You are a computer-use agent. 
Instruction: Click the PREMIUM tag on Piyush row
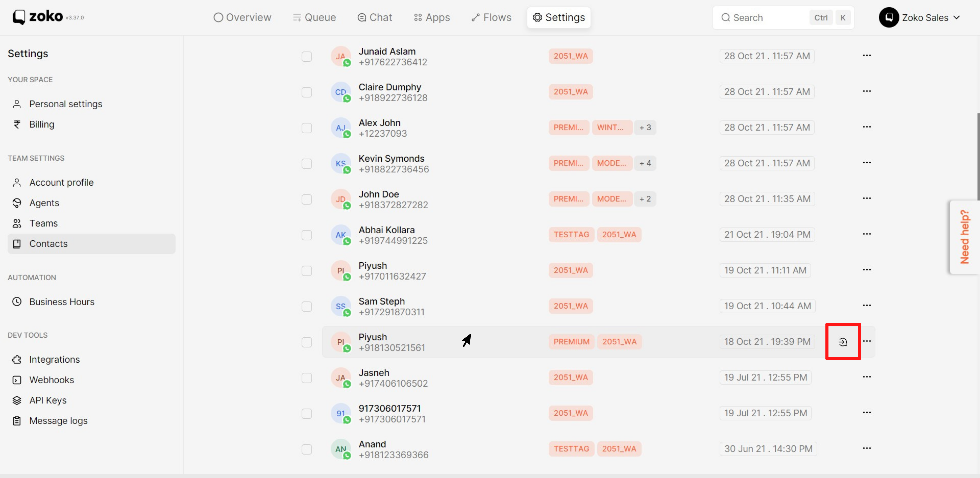[571, 342]
